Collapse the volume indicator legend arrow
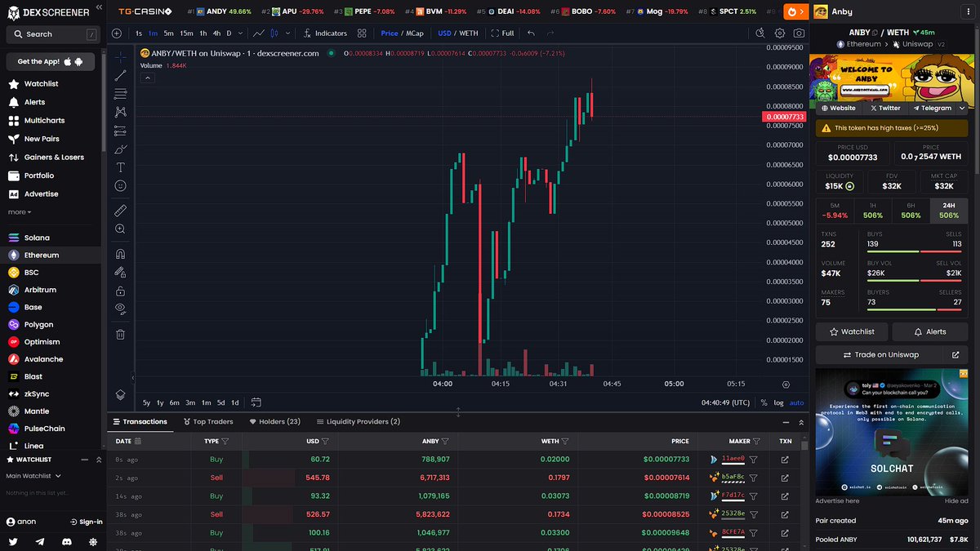This screenshot has width=980, height=551. point(148,78)
